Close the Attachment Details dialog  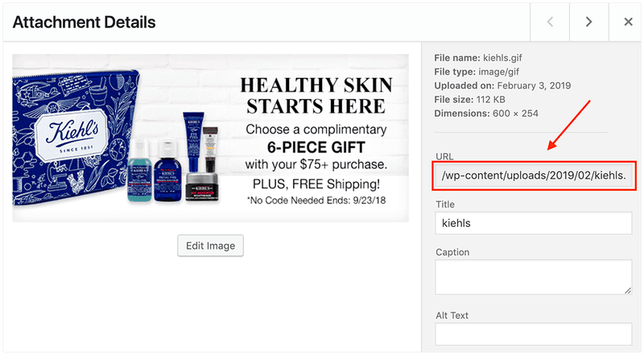[x=628, y=22]
